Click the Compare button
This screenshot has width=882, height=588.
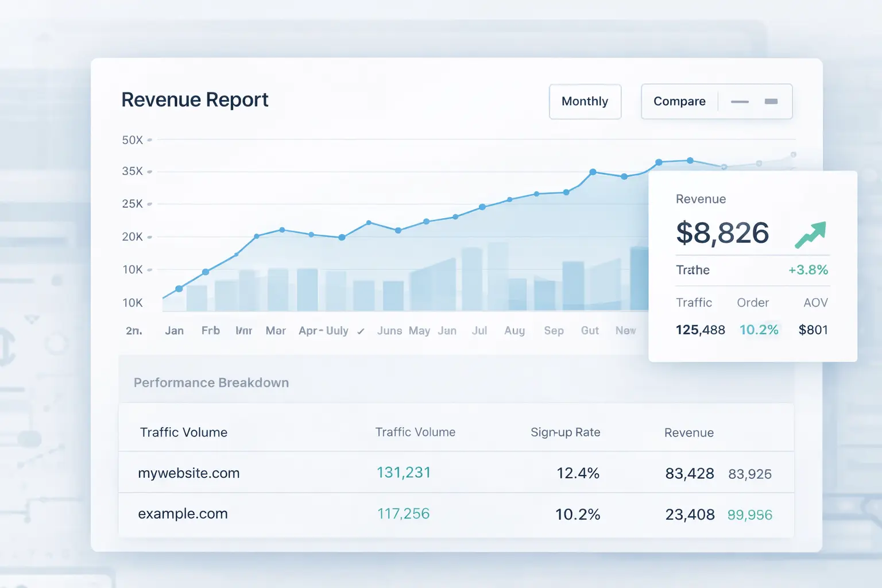coord(679,101)
